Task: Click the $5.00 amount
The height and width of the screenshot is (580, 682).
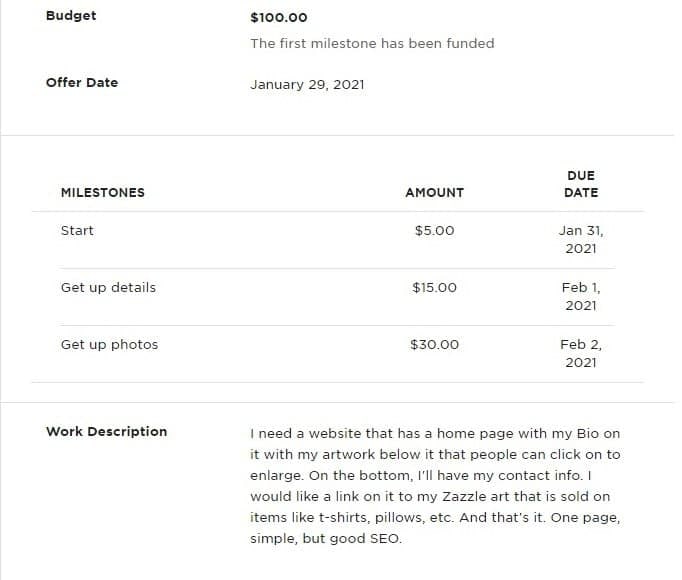Action: (435, 231)
